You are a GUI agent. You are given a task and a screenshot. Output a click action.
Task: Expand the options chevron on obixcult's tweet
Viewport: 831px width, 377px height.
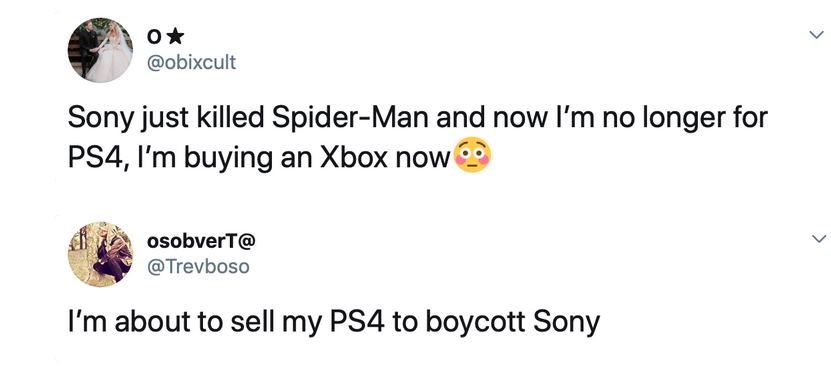[x=816, y=35]
